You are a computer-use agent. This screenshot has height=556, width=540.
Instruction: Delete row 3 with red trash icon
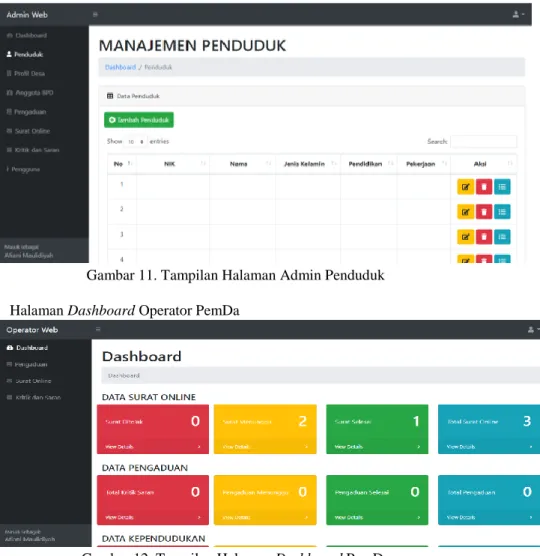click(484, 237)
